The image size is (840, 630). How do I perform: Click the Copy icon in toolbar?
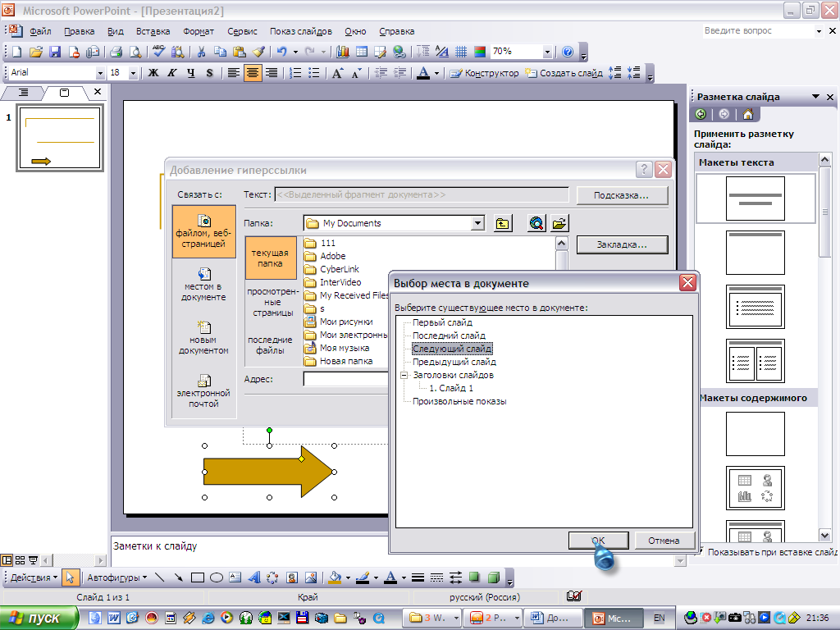(220, 52)
